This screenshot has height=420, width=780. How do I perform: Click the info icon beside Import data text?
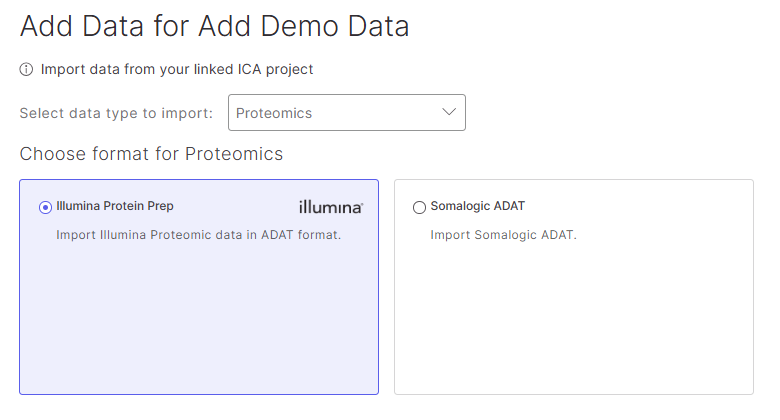(x=26, y=69)
